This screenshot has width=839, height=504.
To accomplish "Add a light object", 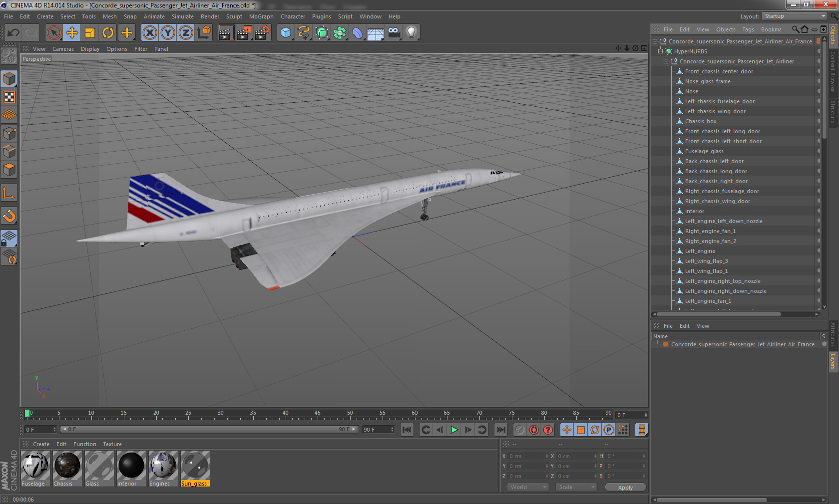I will pyautogui.click(x=412, y=33).
